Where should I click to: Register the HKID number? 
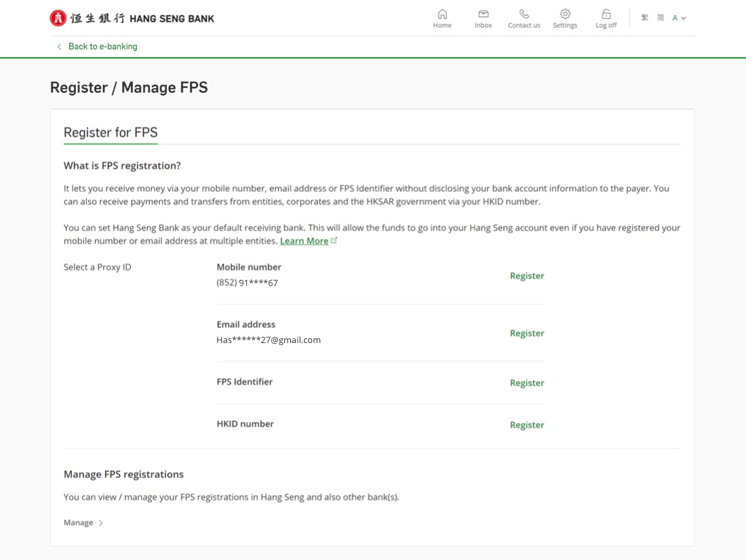coord(527,425)
